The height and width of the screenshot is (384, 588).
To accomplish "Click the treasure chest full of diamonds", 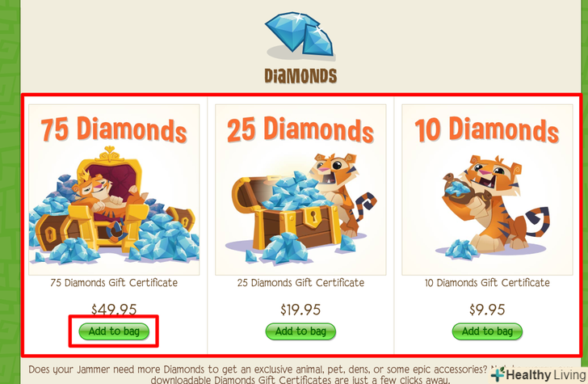I will click(285, 214).
